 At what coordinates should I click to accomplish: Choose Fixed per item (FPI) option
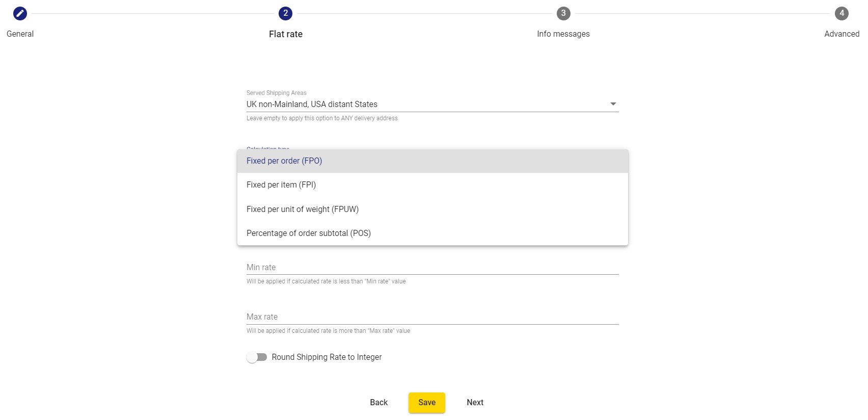pos(432,185)
